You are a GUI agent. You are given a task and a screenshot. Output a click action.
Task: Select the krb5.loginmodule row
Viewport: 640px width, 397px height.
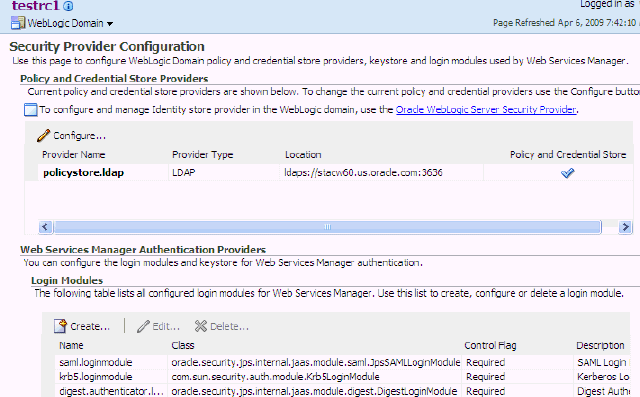tap(343, 377)
